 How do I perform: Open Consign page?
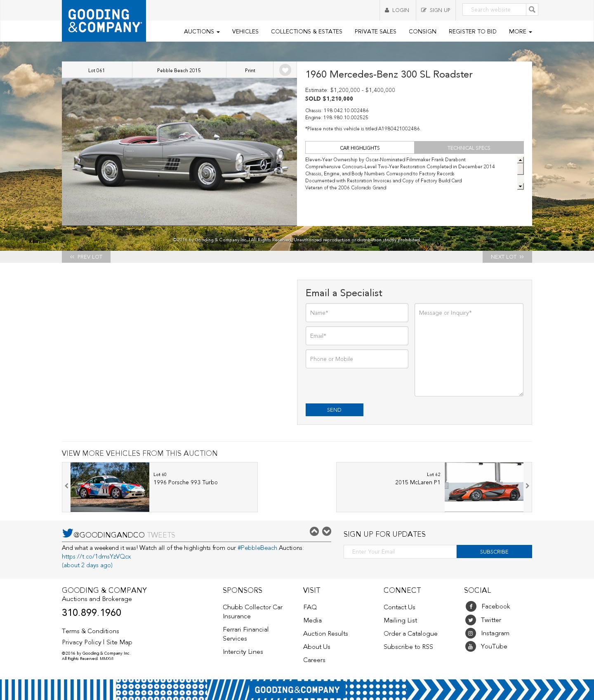click(422, 31)
